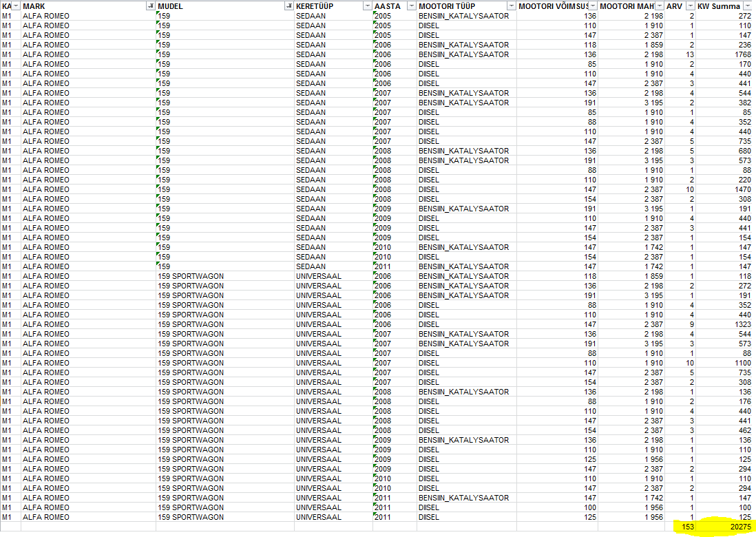Open the ARV column filter dropdown

pyautogui.click(x=689, y=6)
